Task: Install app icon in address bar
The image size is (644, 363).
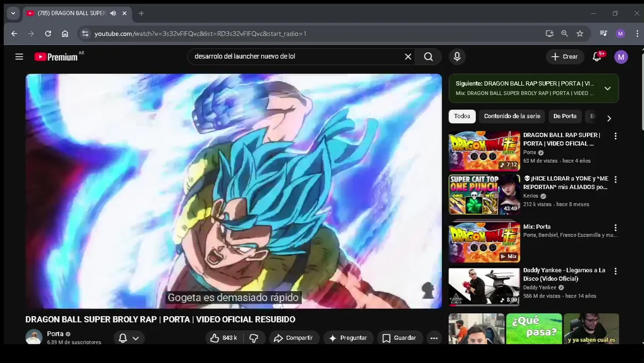Action: 549,34
